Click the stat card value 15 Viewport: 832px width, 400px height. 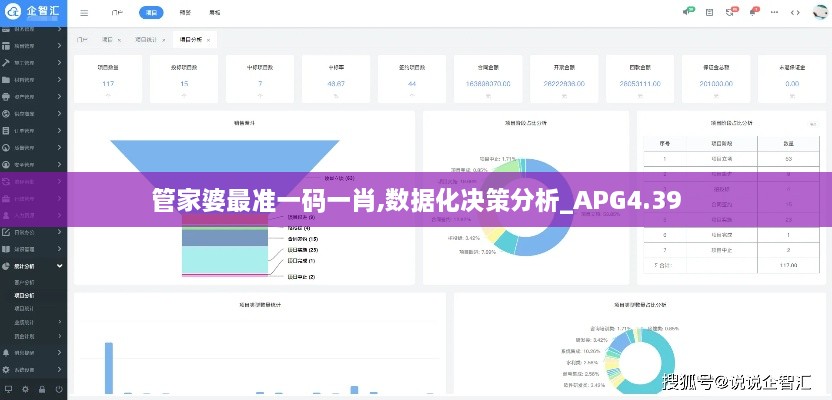click(184, 83)
